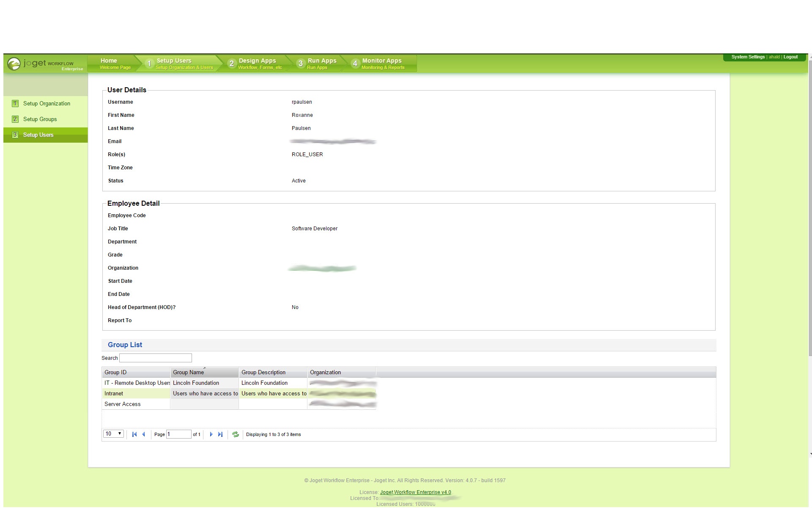Click the group Search input field
Screen dimensions: 812x508
(156, 358)
